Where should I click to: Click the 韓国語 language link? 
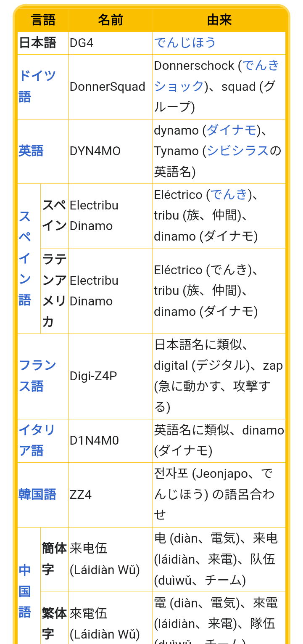tap(37, 494)
